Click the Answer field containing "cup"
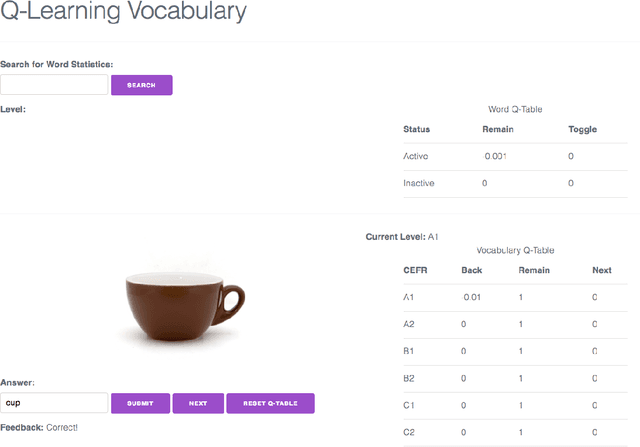 click(54, 403)
